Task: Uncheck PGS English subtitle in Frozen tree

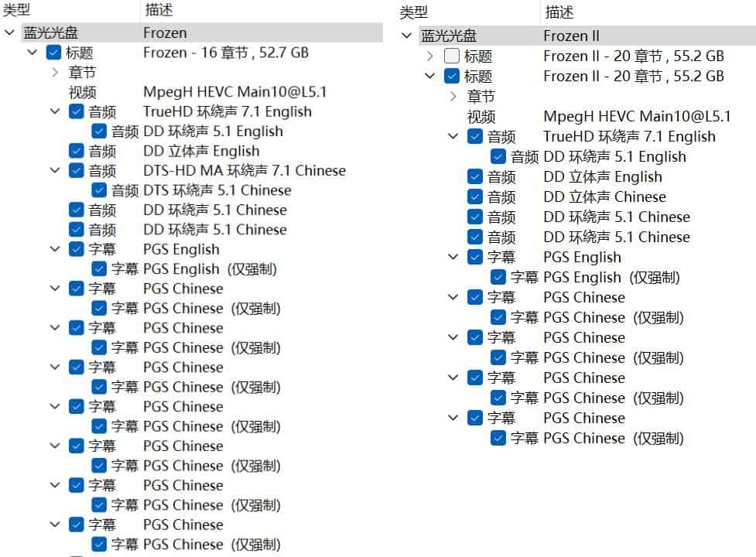Action: point(76,249)
